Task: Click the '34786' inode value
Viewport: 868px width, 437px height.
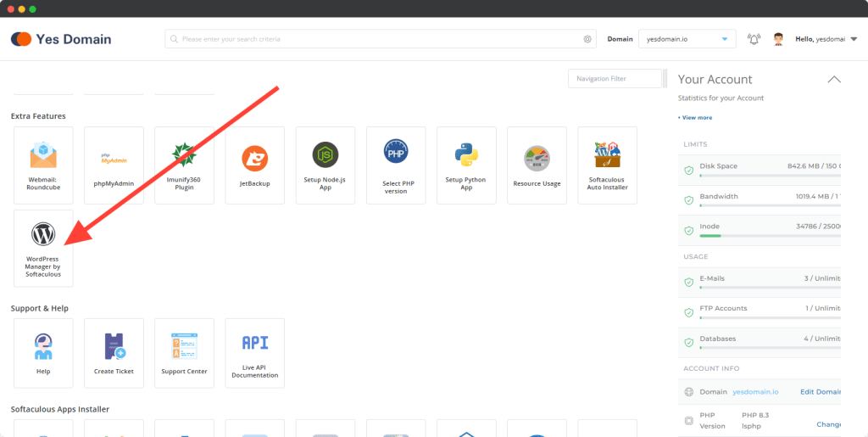Action: [x=807, y=226]
